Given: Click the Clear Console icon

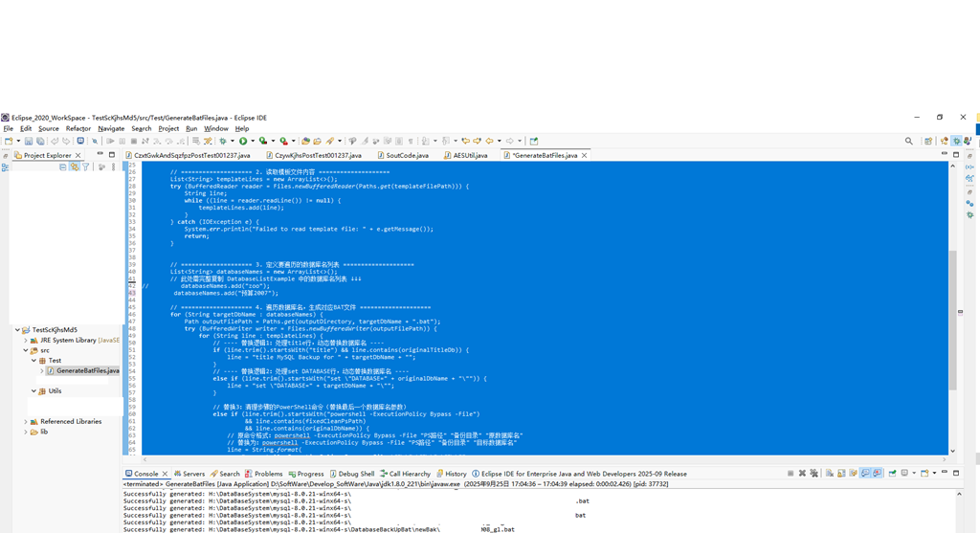Looking at the screenshot, I should pos(830,473).
